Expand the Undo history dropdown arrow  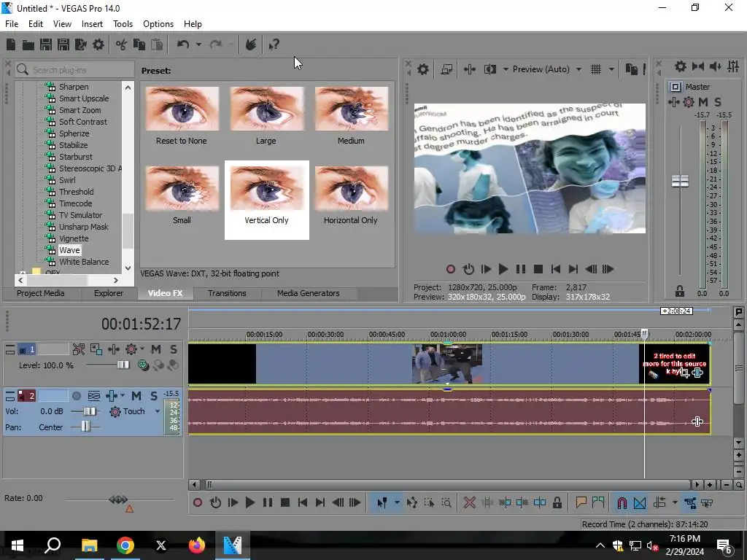198,44
